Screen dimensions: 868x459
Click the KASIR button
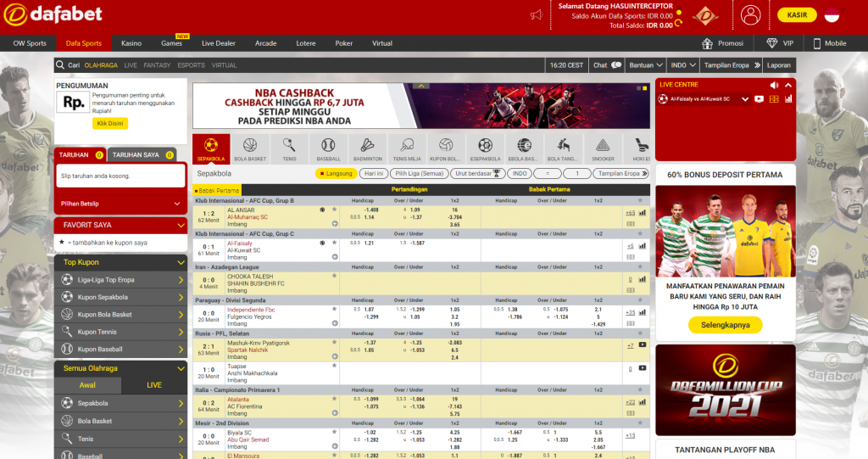pos(797,15)
